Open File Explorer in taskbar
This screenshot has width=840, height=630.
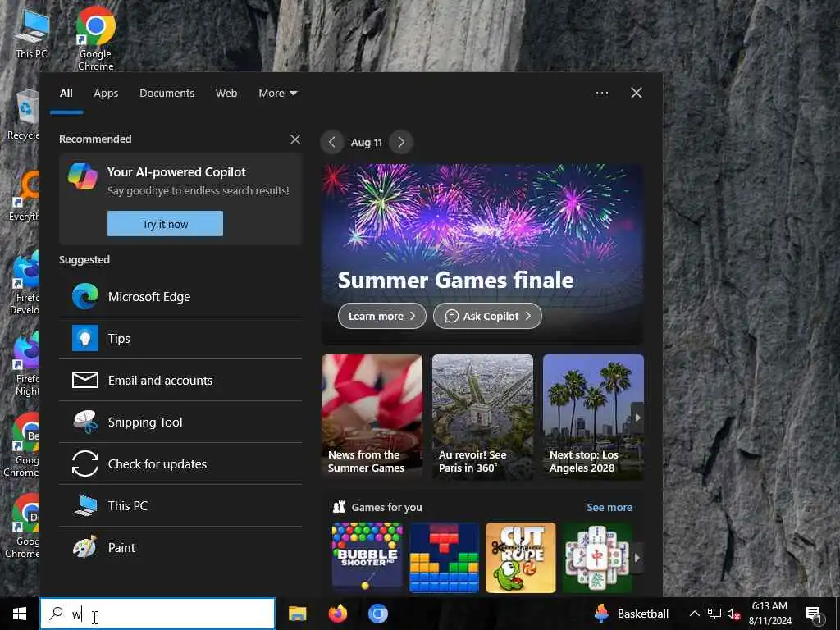coord(297,614)
